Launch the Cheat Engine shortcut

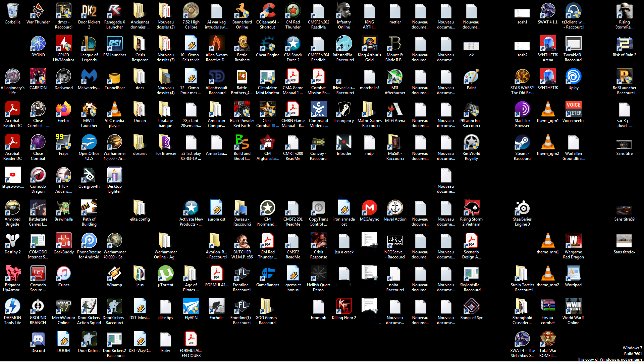pyautogui.click(x=267, y=46)
